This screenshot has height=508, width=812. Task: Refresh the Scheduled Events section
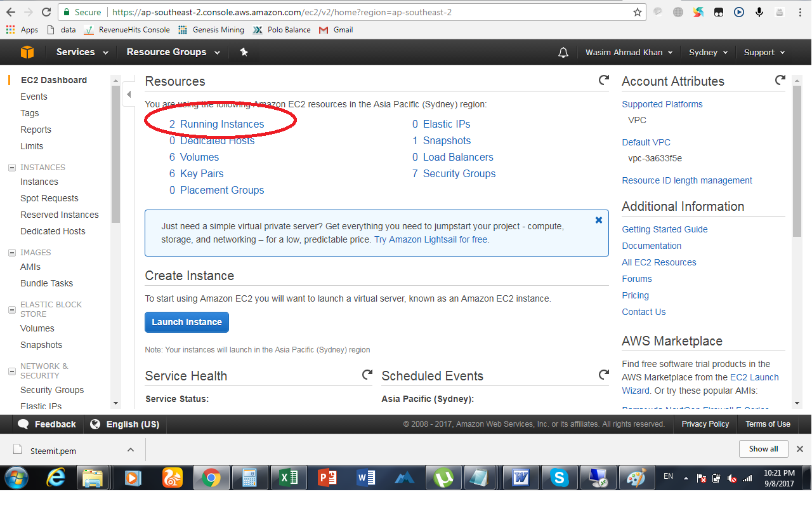[x=604, y=375]
